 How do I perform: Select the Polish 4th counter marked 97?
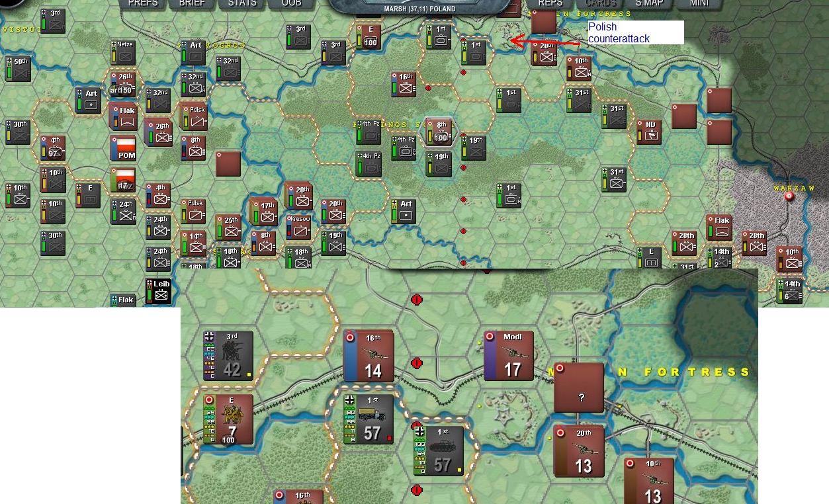[53, 147]
